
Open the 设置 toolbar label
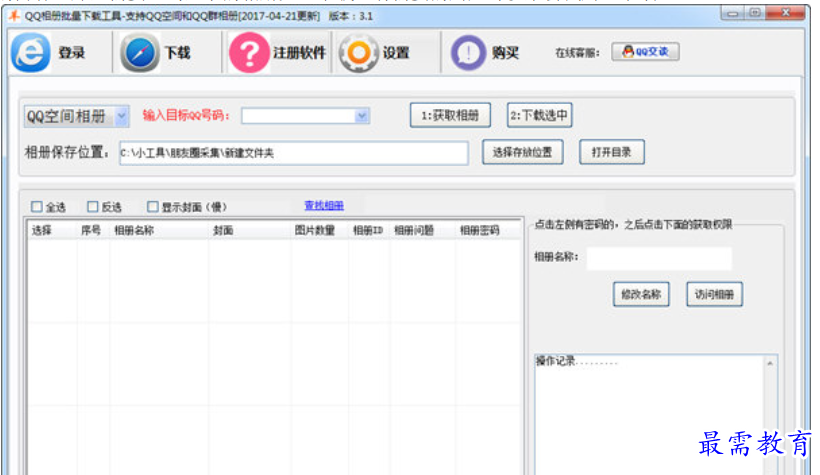coord(396,53)
